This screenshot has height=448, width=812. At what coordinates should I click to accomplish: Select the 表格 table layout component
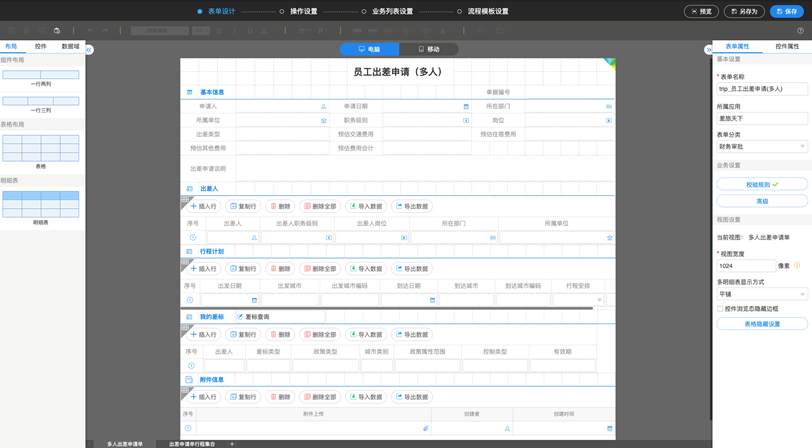[41, 147]
